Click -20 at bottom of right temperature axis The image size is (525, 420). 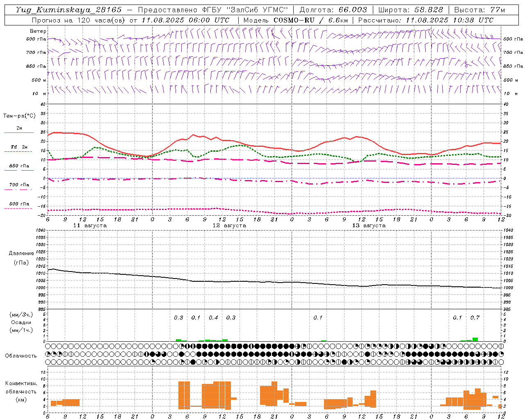coord(507,216)
